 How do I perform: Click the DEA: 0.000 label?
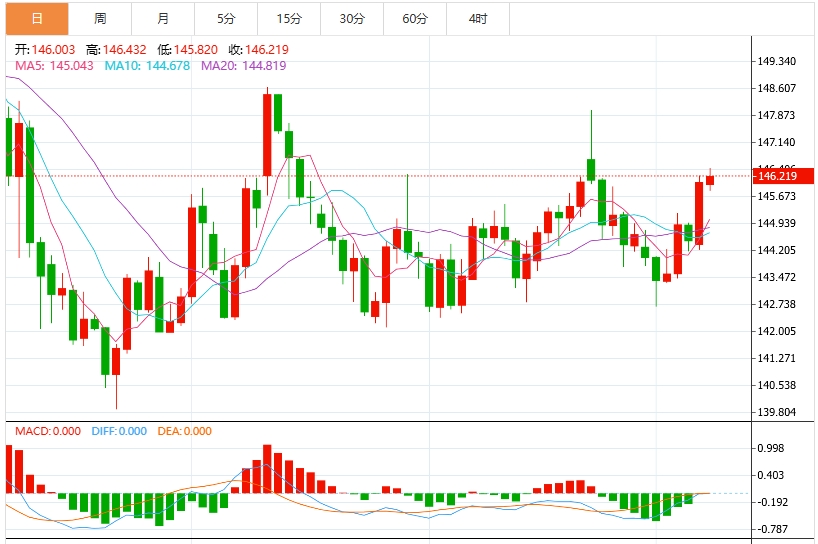point(185,431)
